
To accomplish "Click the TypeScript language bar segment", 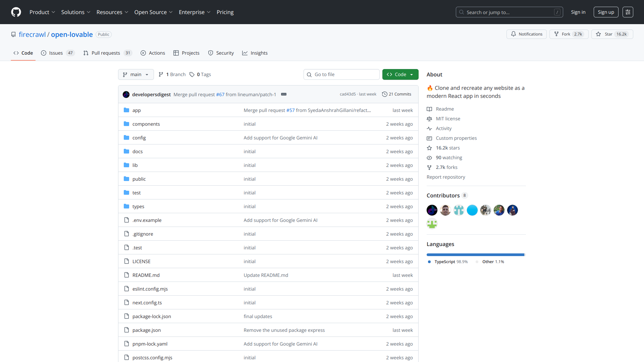I will (475, 255).
